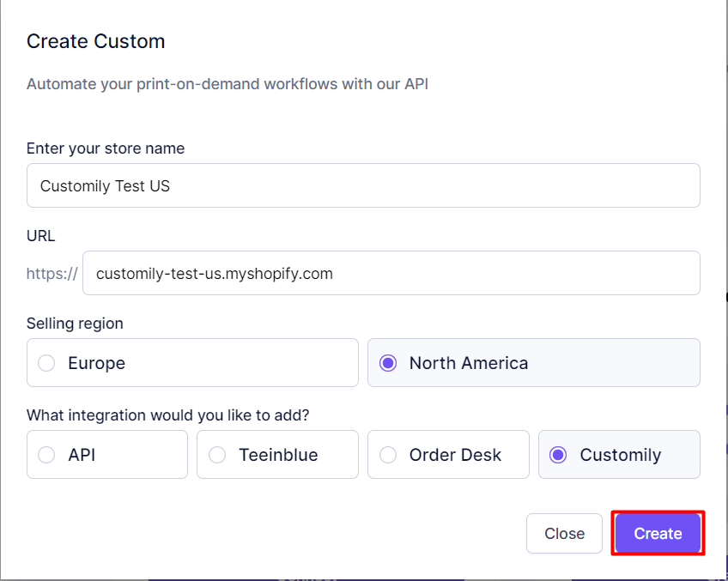
Task: Focus the store name input field
Action: pos(363,185)
